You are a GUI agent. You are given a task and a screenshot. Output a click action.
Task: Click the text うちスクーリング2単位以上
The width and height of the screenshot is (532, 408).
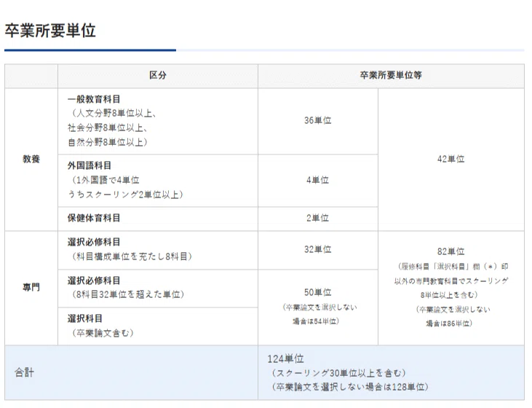point(123,195)
